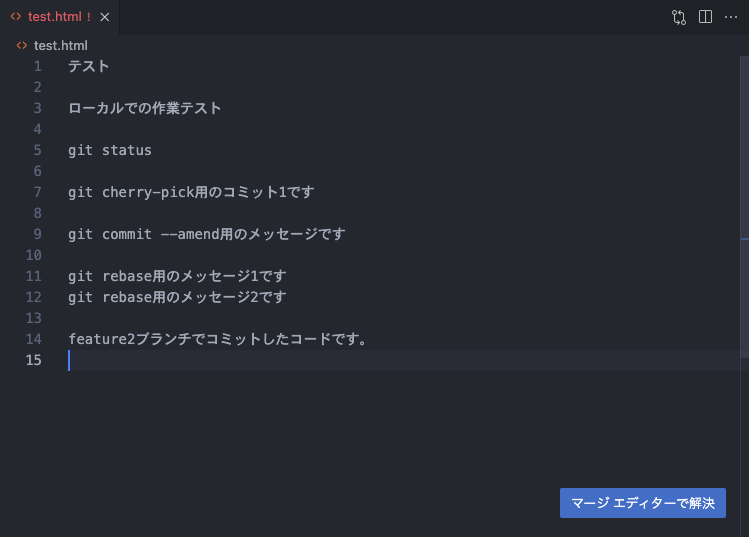Split the editor with split icon

pyautogui.click(x=705, y=17)
